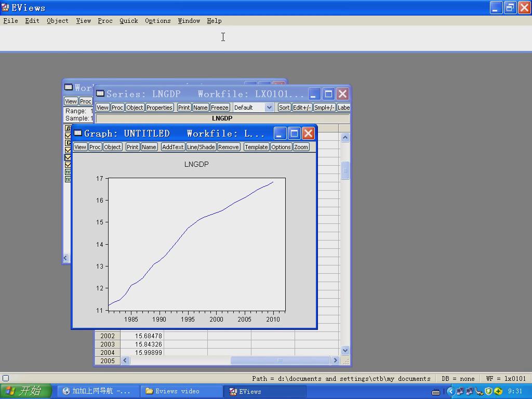532x399 pixels.
Task: Switch to browser task 加加上网导航
Action: tap(97, 391)
